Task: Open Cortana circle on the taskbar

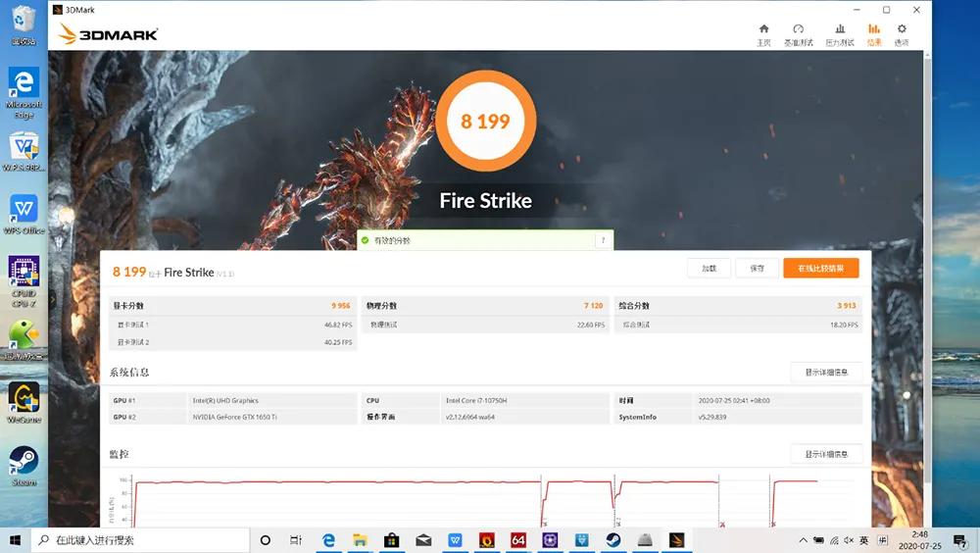Action: coord(265,540)
